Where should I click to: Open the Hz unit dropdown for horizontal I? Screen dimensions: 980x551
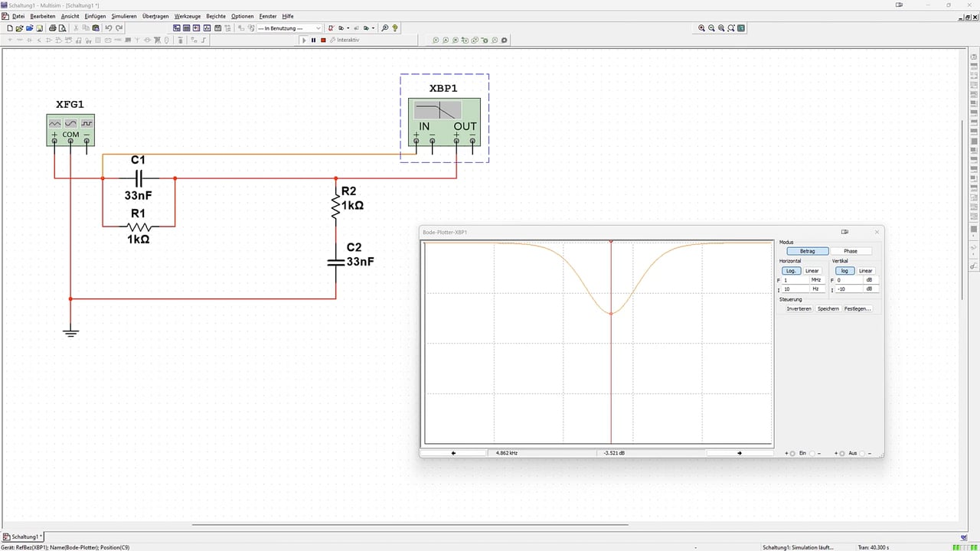pyautogui.click(x=817, y=289)
